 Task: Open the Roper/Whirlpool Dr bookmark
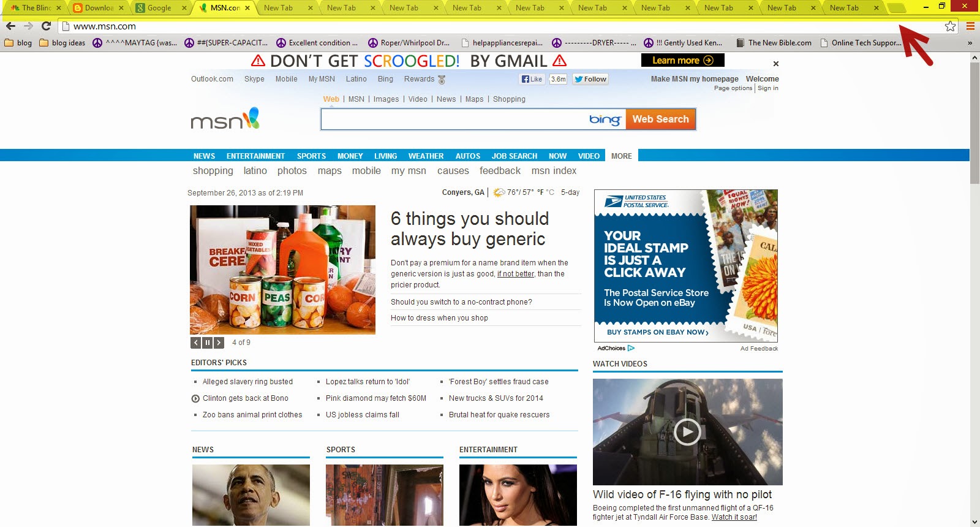pyautogui.click(x=409, y=43)
